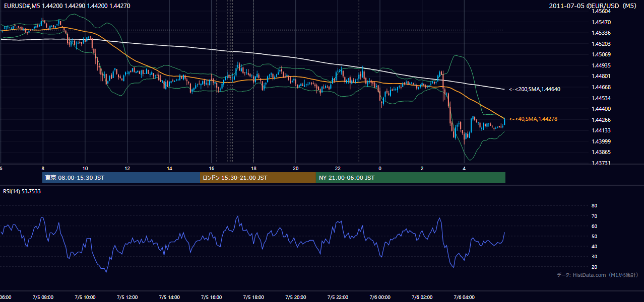Click the 7/5 16:00 date axis label
Image resolution: width=644 pixels, height=302 pixels.
tap(212, 297)
